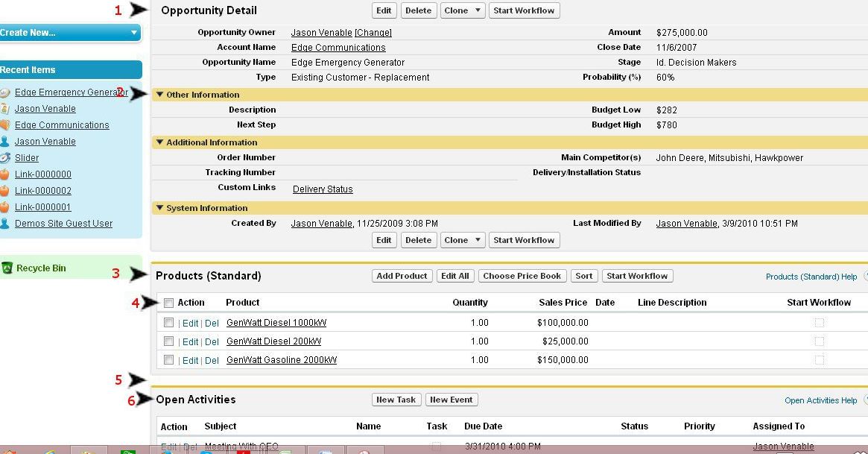Click the compass icon next to Slider
The width and height of the screenshot is (868, 454).
[4, 158]
